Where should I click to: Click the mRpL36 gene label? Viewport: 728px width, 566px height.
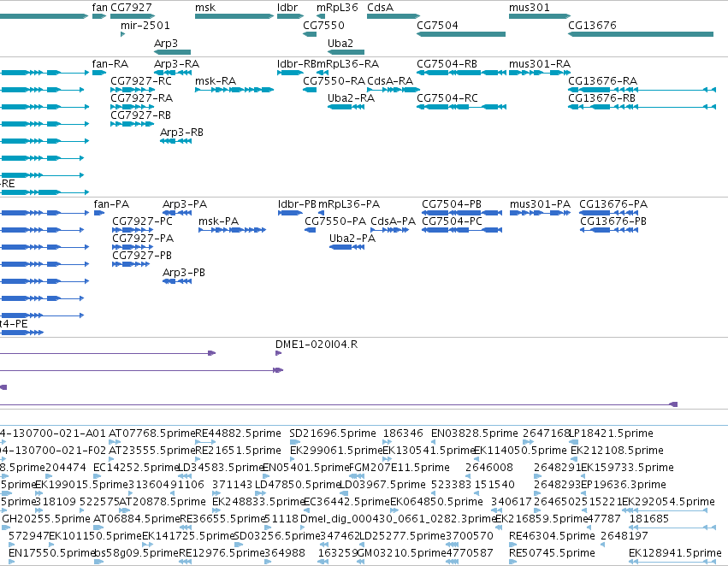coord(337,8)
